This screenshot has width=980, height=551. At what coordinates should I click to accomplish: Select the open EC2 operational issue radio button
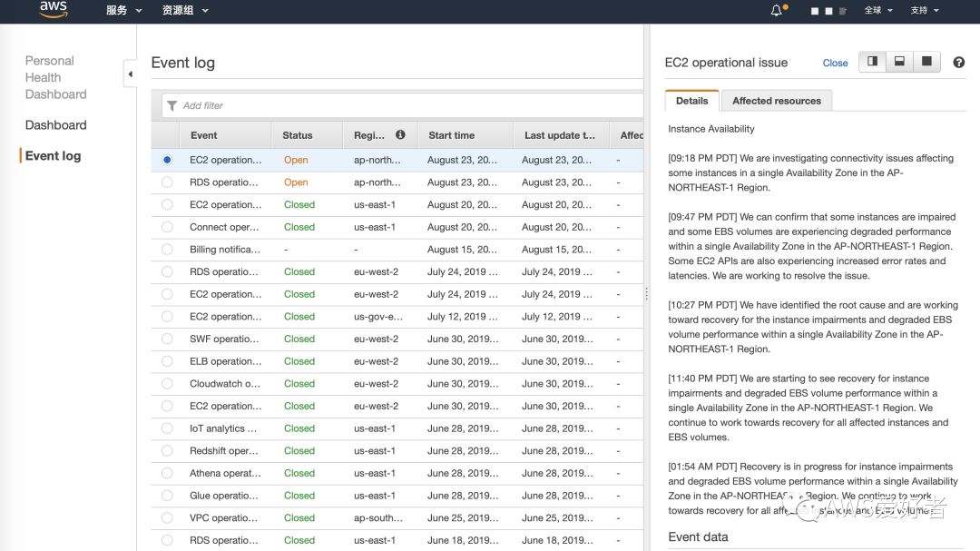(x=167, y=160)
